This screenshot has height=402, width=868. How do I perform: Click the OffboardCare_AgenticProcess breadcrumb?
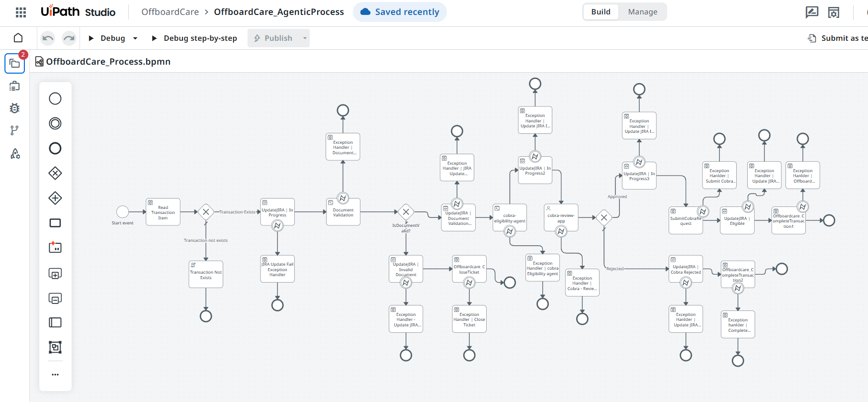(279, 11)
